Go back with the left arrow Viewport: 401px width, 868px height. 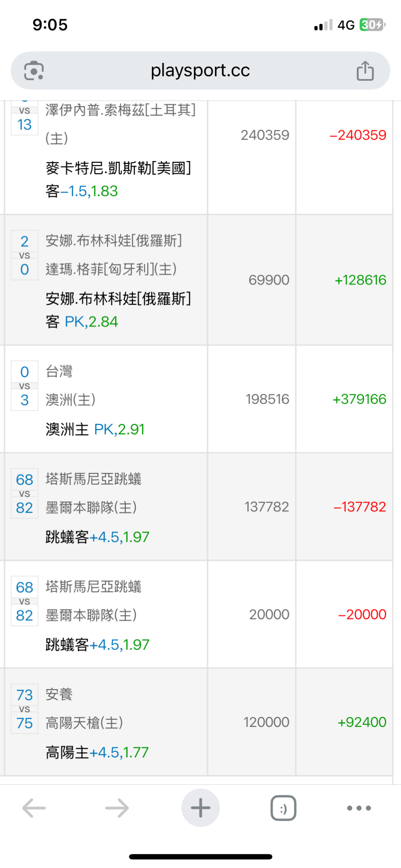pyautogui.click(x=34, y=808)
